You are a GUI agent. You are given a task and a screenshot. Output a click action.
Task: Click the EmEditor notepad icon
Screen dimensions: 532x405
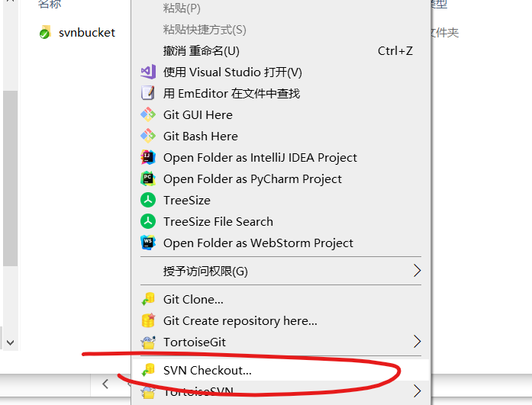coord(148,93)
